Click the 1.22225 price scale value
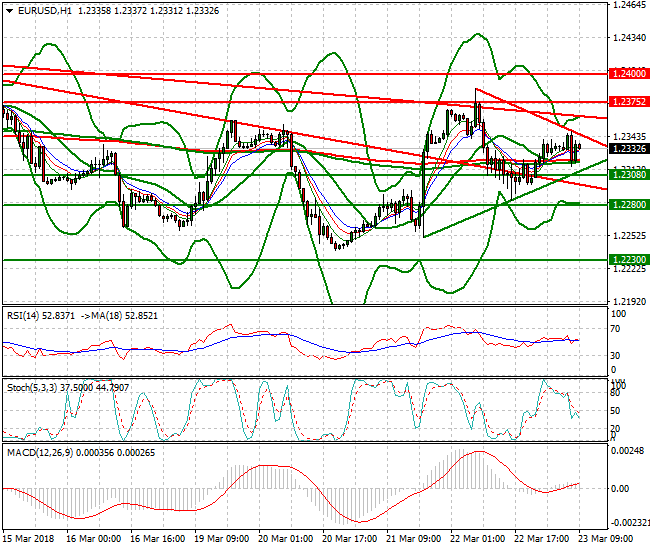The image size is (650, 550). (630, 269)
